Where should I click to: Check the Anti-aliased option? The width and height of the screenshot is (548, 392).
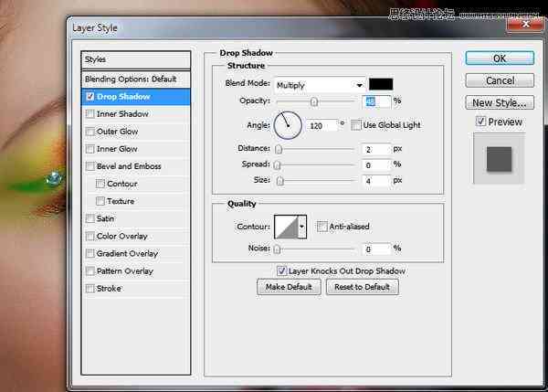(x=321, y=227)
